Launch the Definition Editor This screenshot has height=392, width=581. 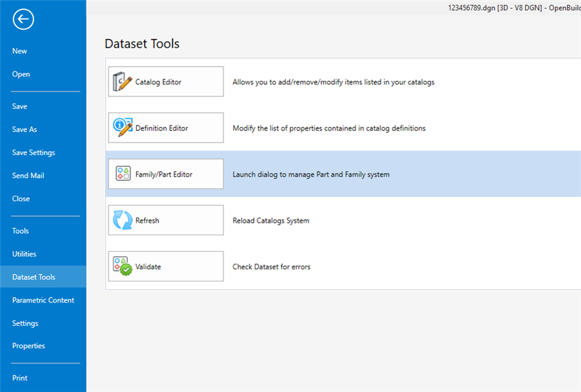165,128
